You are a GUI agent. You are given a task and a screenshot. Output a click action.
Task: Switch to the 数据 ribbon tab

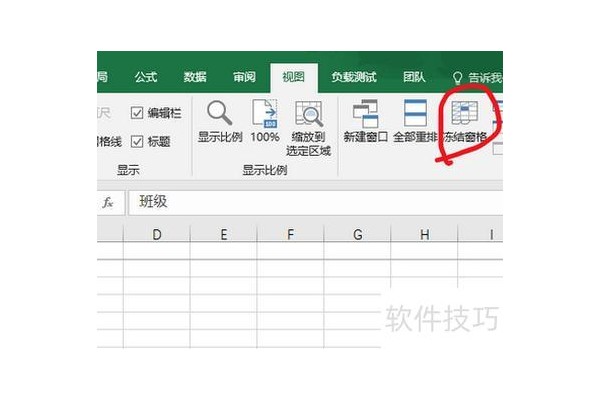click(195, 77)
